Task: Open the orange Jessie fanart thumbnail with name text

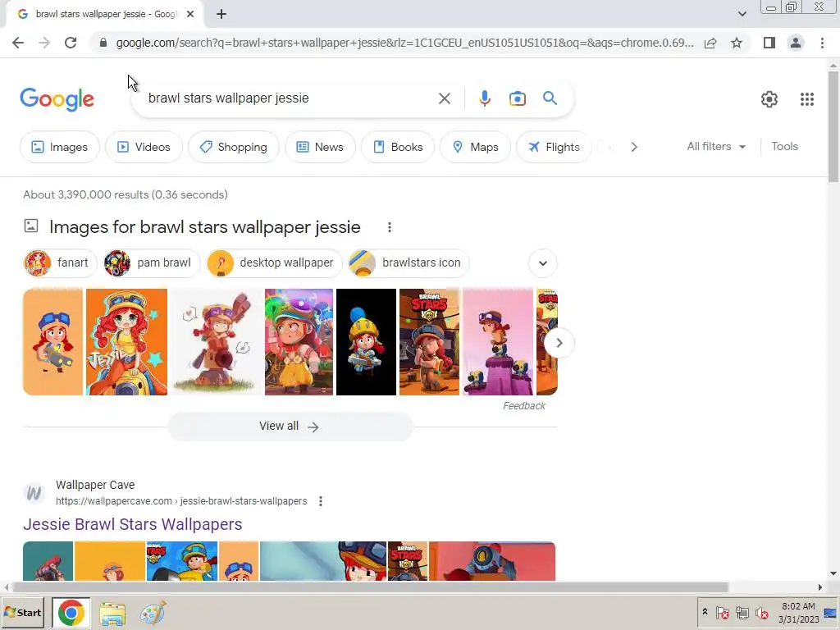Action: coord(126,342)
